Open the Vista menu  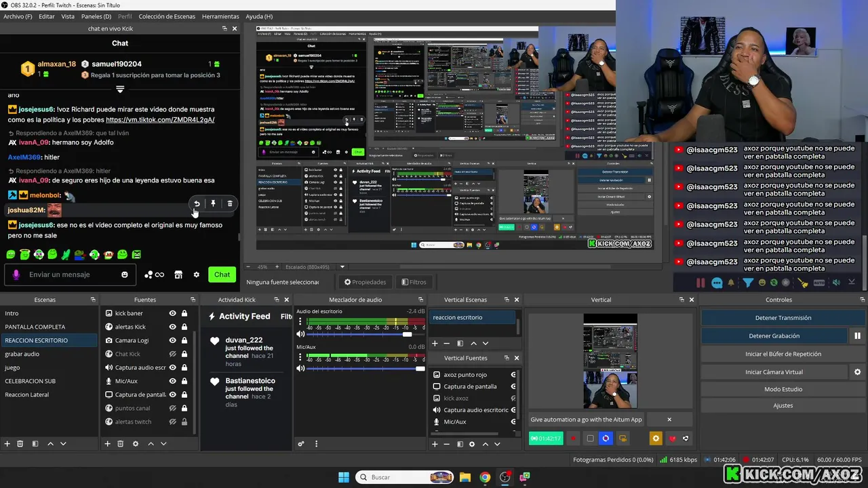coord(68,16)
